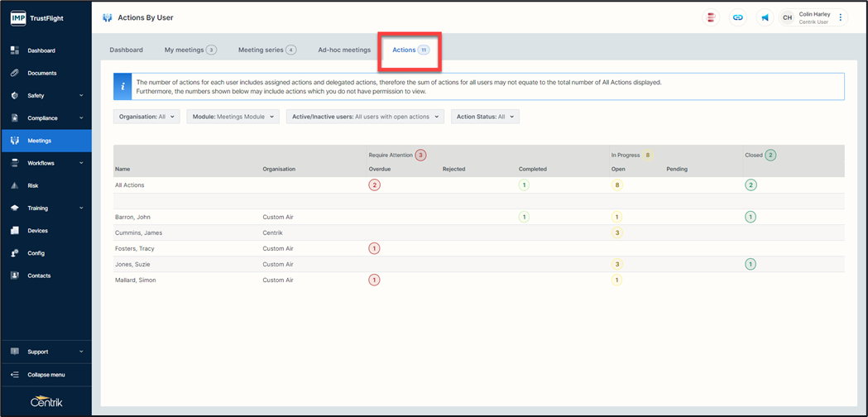Open the Organisation filter dropdown

tap(146, 117)
